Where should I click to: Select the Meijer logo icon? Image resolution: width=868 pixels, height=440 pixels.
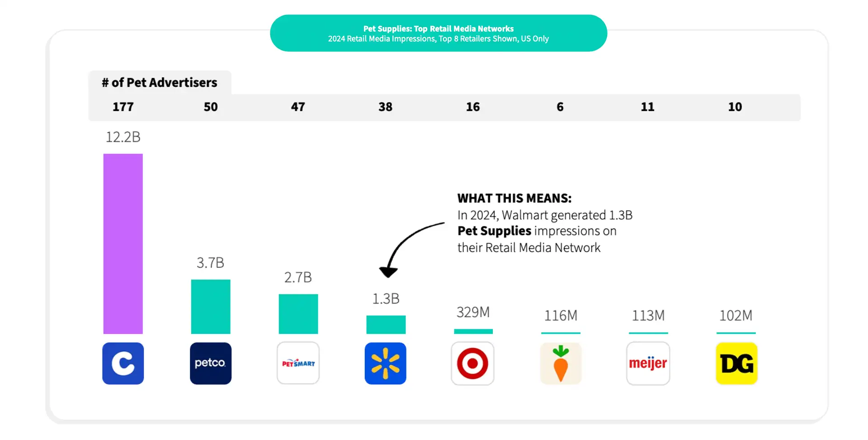648,363
